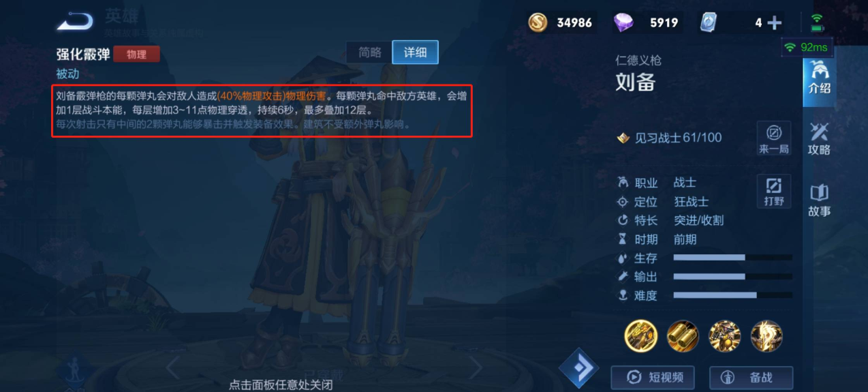The width and height of the screenshot is (868, 392).
Task: Select the third skill icon
Action: click(x=725, y=335)
